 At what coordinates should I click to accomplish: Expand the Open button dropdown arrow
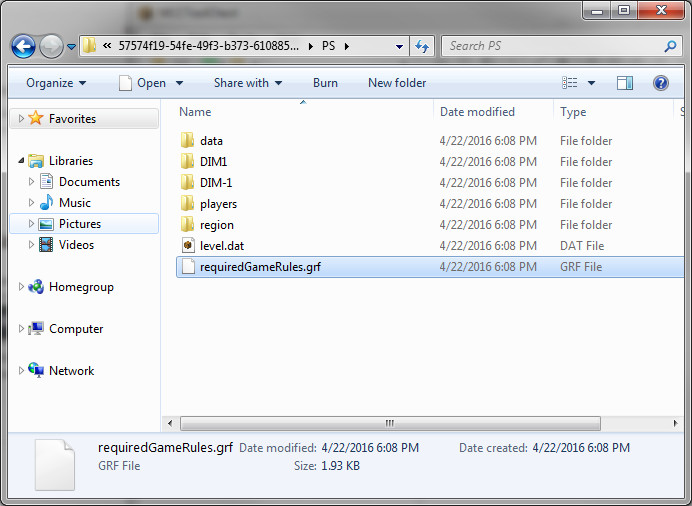179,83
